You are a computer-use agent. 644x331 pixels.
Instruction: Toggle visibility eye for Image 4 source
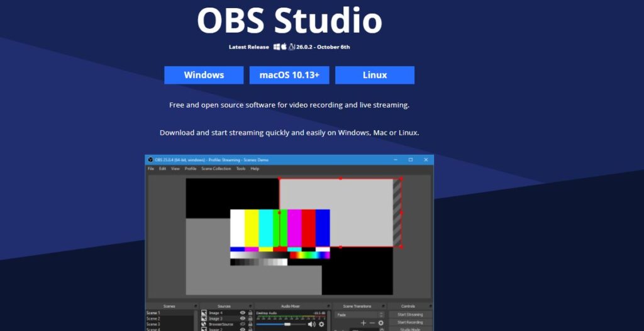pos(243,313)
